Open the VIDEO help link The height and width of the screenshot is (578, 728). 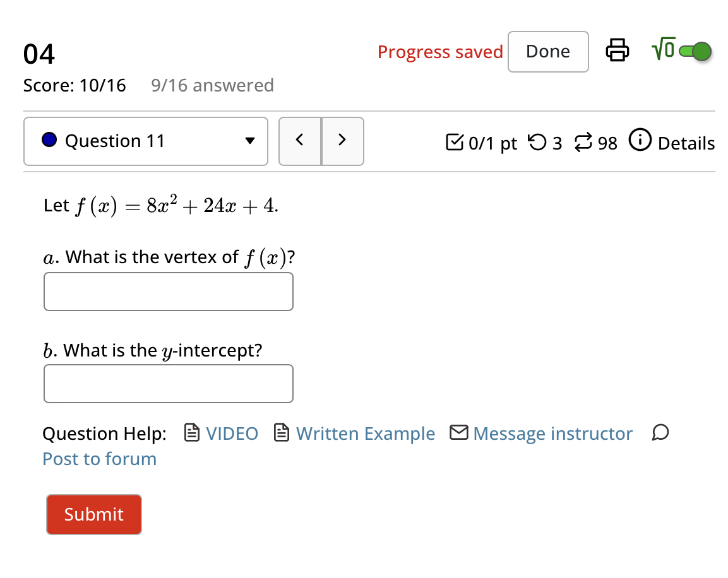(232, 433)
